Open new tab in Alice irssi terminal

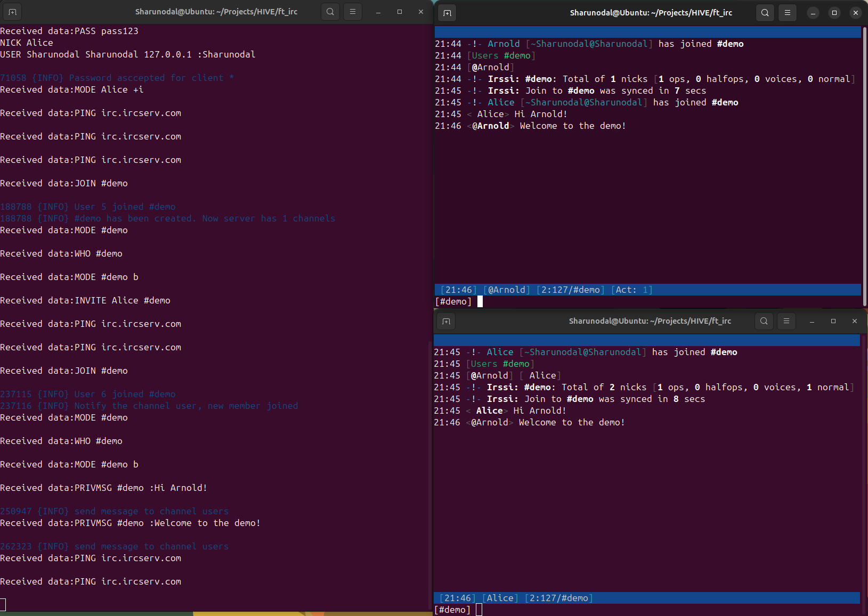tap(447, 321)
